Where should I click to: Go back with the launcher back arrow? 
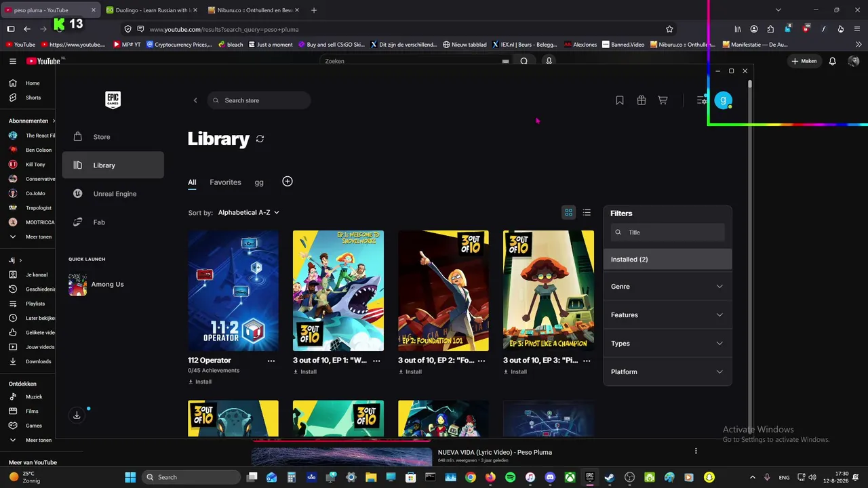[x=195, y=100]
